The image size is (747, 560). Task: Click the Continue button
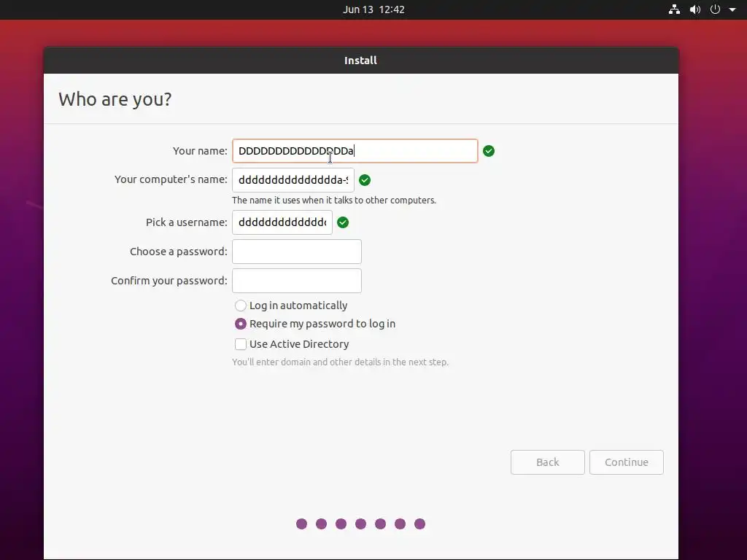click(626, 462)
